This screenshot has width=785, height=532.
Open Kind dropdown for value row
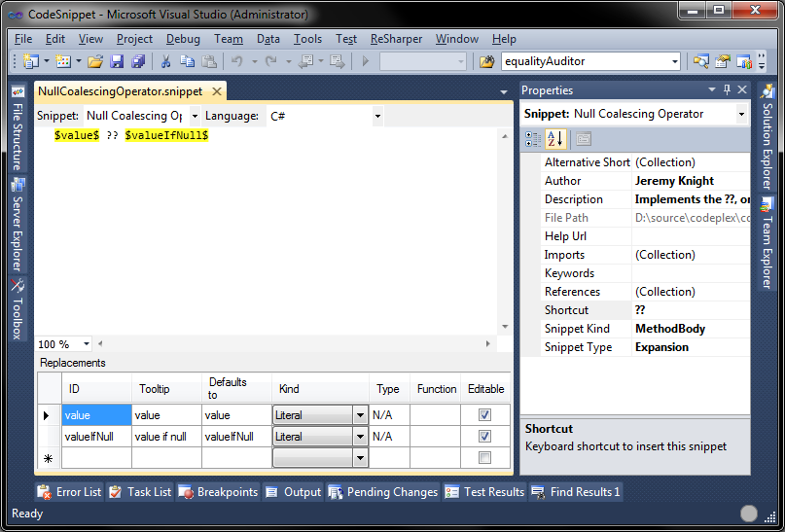(360, 415)
